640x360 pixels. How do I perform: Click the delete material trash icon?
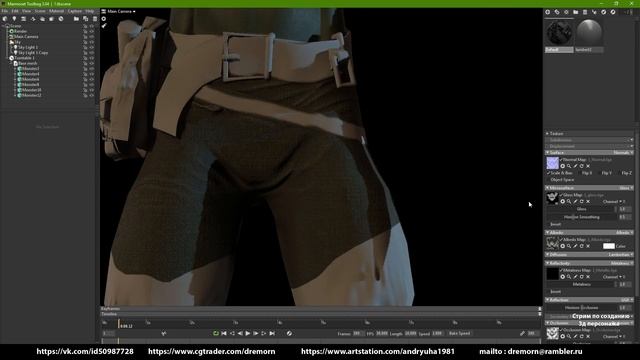tap(585, 12)
